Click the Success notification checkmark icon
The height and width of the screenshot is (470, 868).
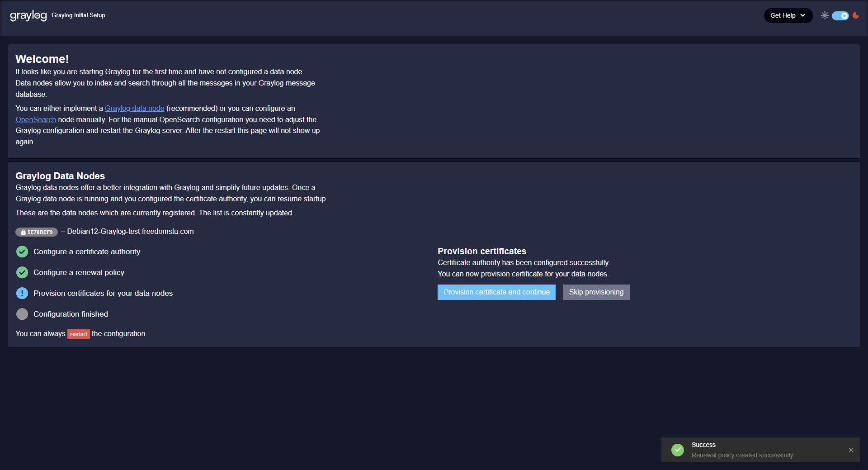[677, 450]
